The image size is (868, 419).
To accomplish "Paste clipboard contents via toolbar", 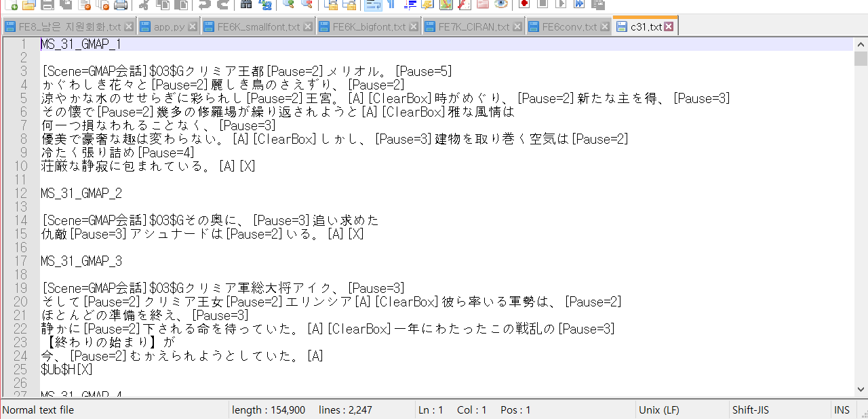I will click(x=181, y=5).
